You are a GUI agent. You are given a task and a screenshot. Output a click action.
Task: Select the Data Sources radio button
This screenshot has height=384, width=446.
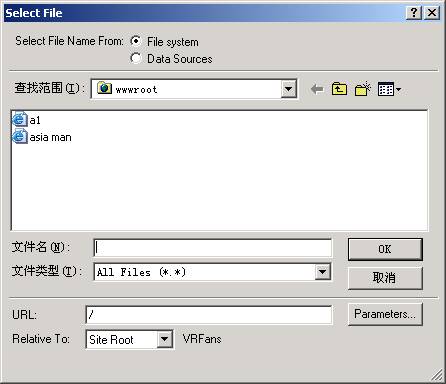click(x=135, y=58)
